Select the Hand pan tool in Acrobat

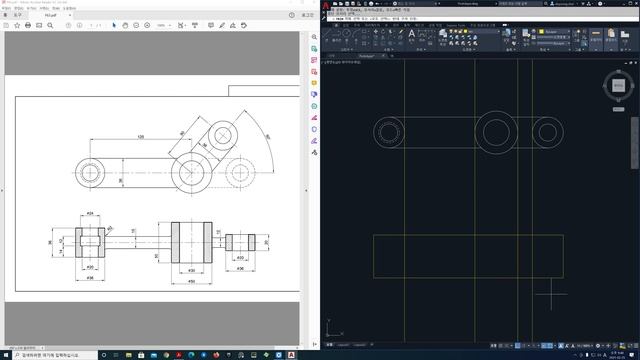125,25
